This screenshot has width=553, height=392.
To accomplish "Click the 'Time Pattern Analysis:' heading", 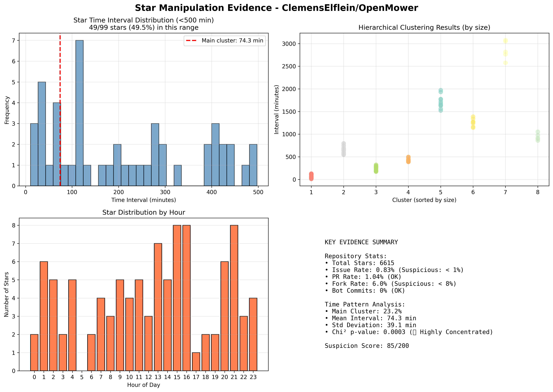I will click(365, 305).
